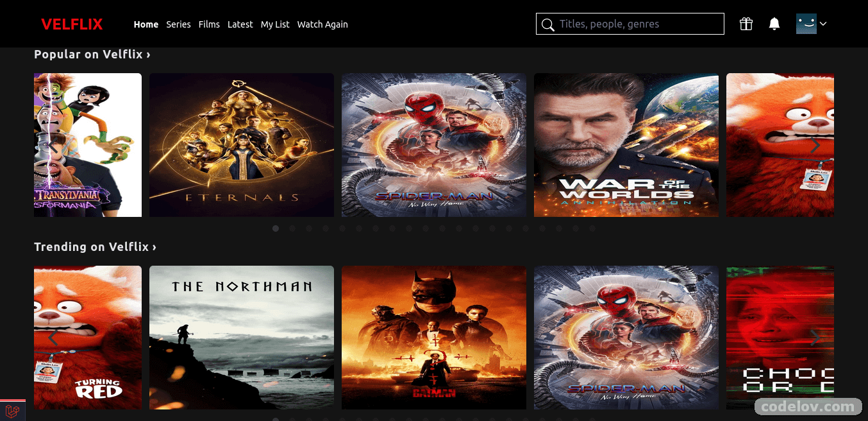
Task: Click next arrow in the Popular carousel
Action: pyautogui.click(x=815, y=146)
